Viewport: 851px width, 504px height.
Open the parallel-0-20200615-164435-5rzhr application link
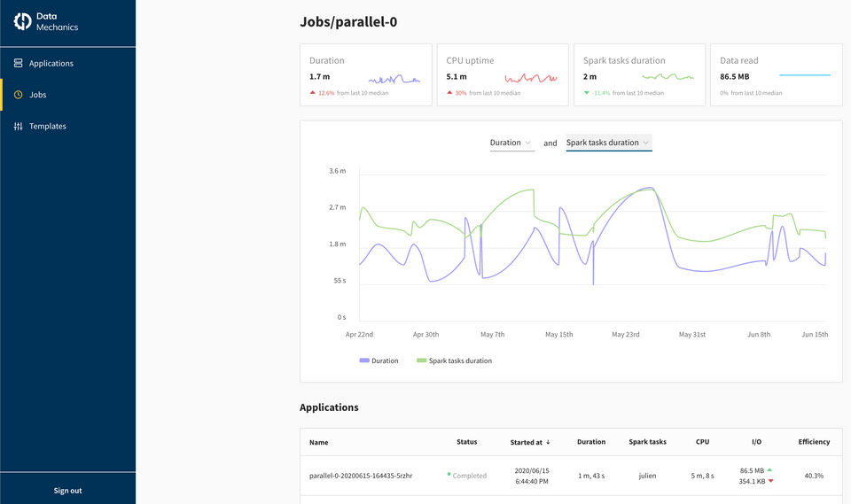coord(361,476)
